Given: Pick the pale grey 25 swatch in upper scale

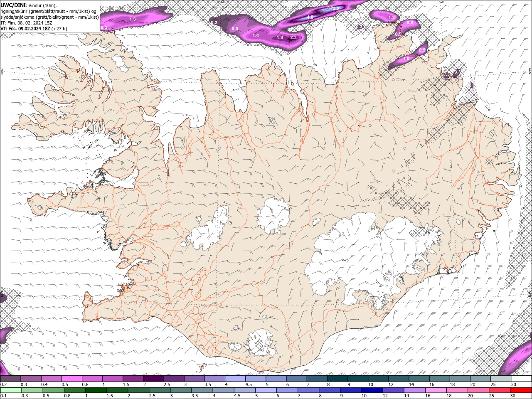Looking at the screenshot, I should [501, 379].
